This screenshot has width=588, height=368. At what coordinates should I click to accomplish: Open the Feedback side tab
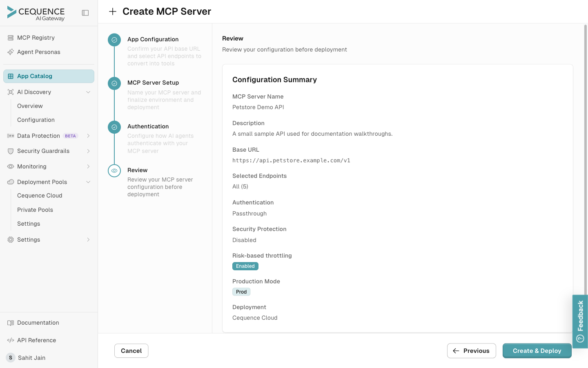[x=580, y=321]
